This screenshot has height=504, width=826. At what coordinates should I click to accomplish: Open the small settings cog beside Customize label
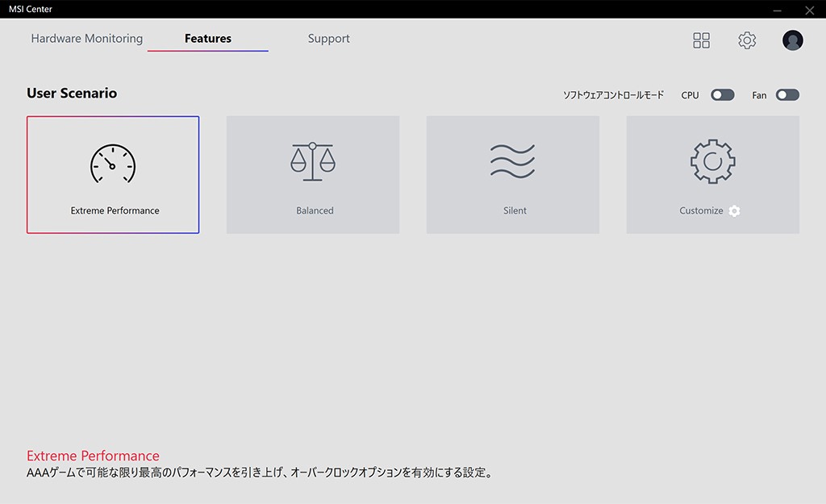click(x=734, y=211)
